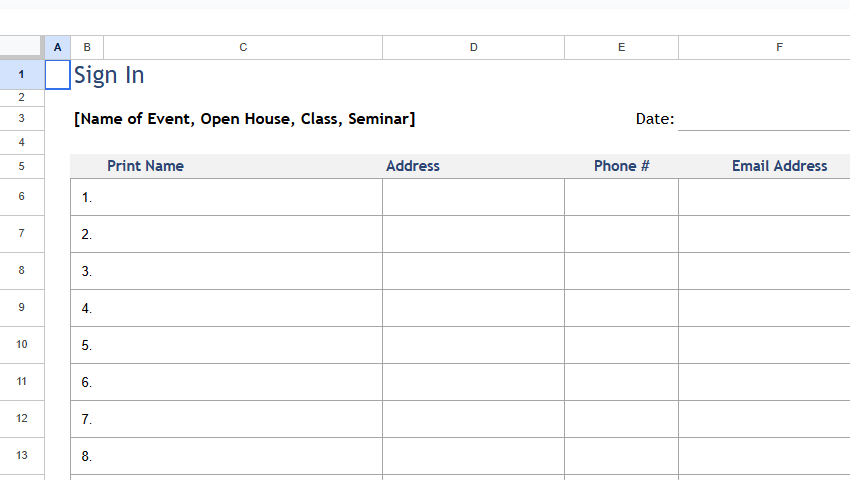Select column C header
The height and width of the screenshot is (480, 850).
point(243,47)
